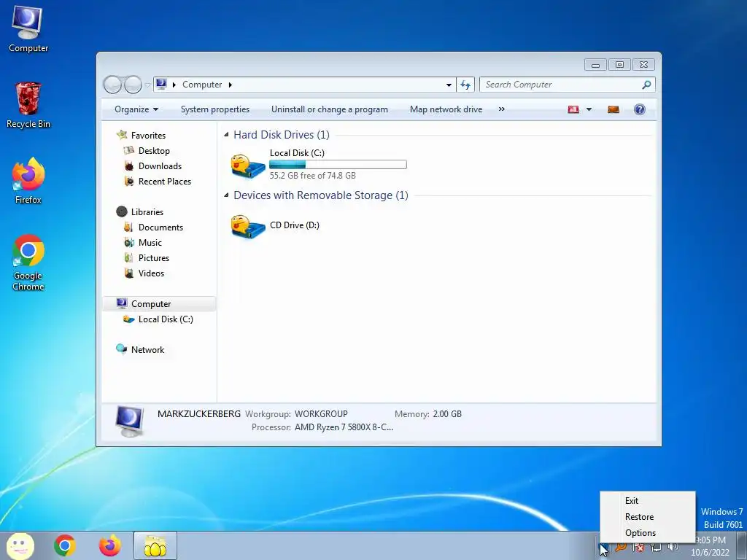
Task: Open the Computer desktop icon
Action: 28,28
